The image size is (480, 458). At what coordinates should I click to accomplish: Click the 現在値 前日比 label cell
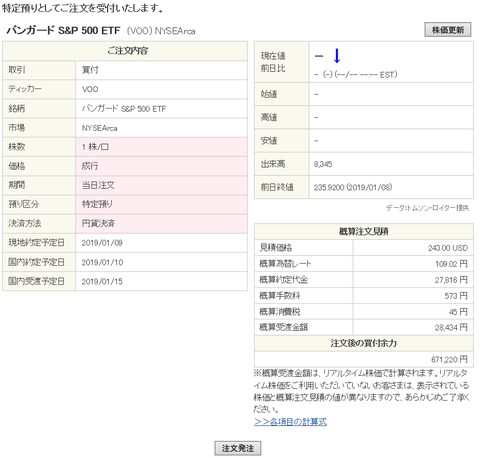click(282, 62)
